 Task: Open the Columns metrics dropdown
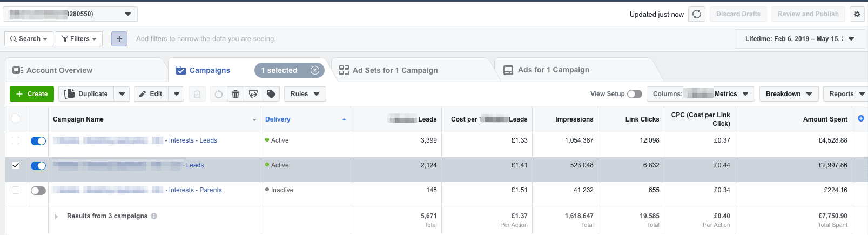click(x=701, y=94)
